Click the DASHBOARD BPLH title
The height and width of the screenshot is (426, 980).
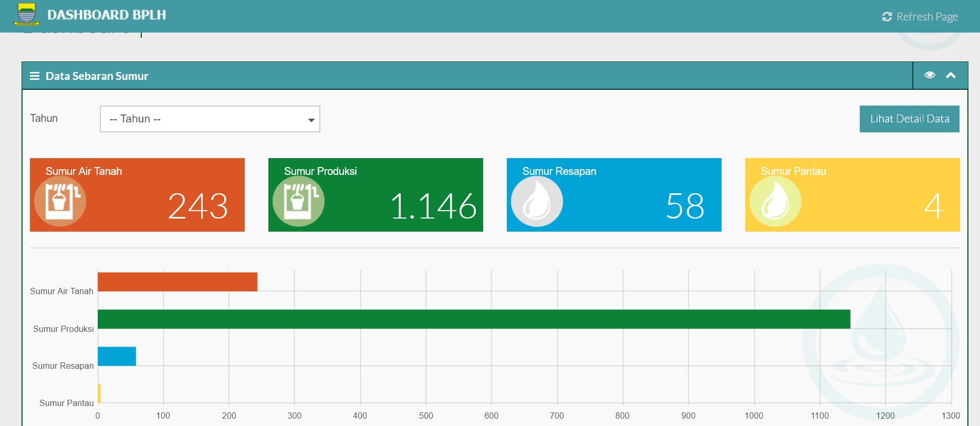coord(107,15)
